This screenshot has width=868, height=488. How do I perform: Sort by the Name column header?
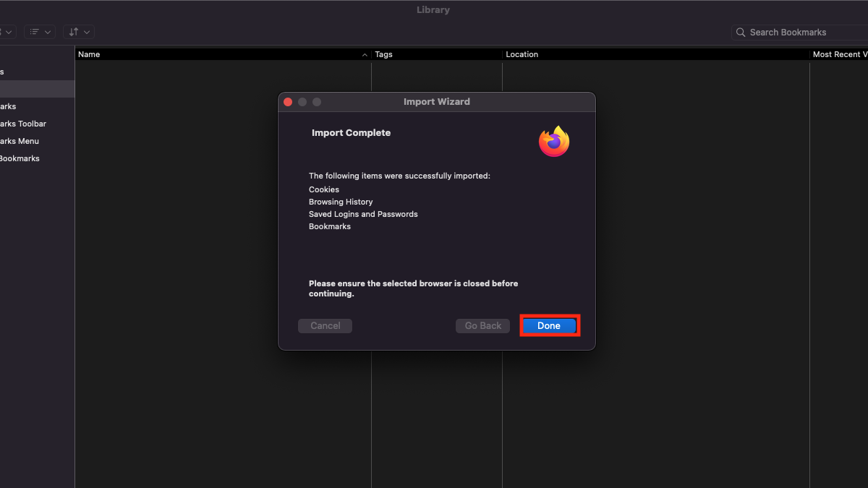[224, 54]
